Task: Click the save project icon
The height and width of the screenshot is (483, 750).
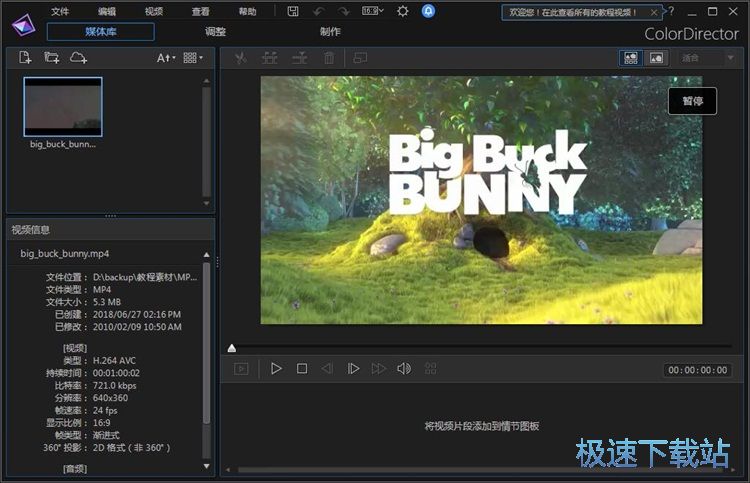Action: (x=293, y=11)
